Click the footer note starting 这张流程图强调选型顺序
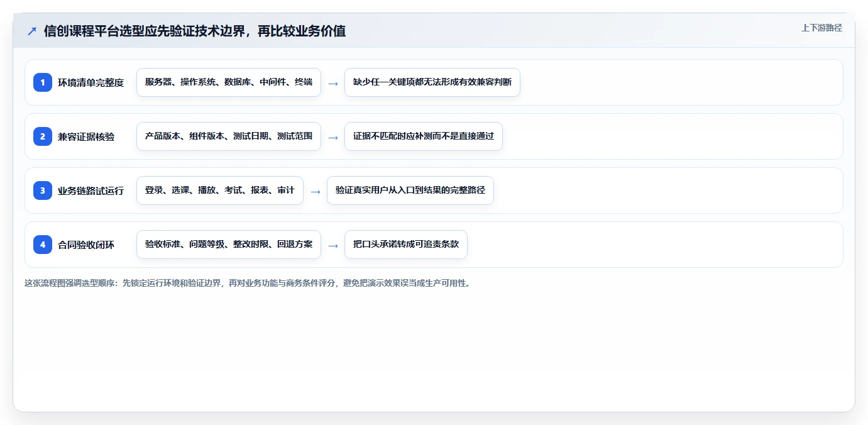868x425 pixels. click(x=248, y=283)
